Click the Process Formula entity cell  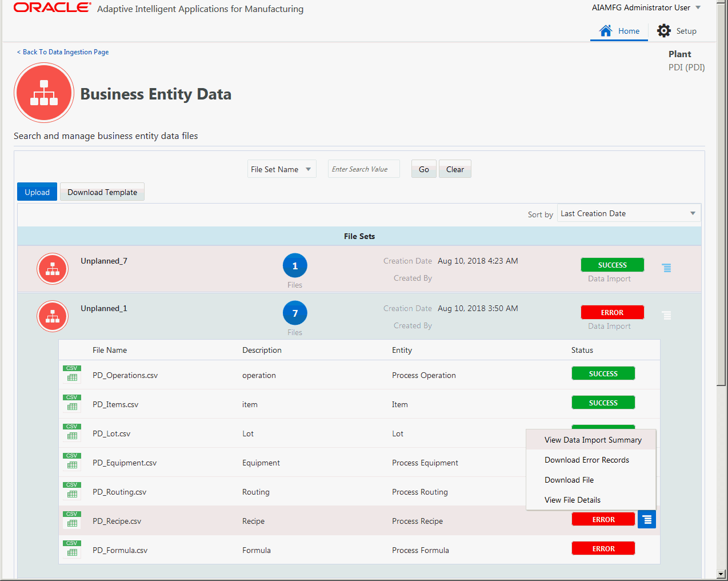pyautogui.click(x=421, y=551)
